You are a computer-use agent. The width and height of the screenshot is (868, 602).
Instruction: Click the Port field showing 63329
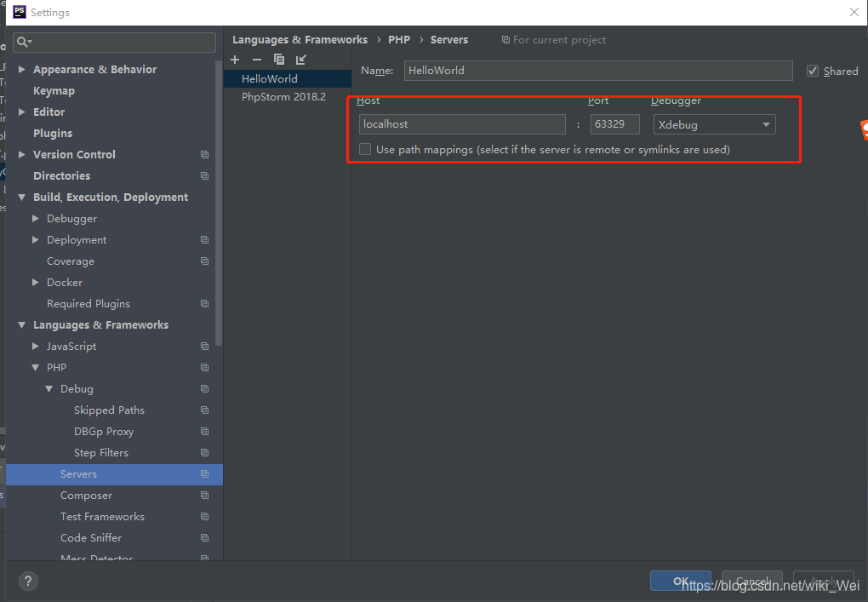click(615, 124)
